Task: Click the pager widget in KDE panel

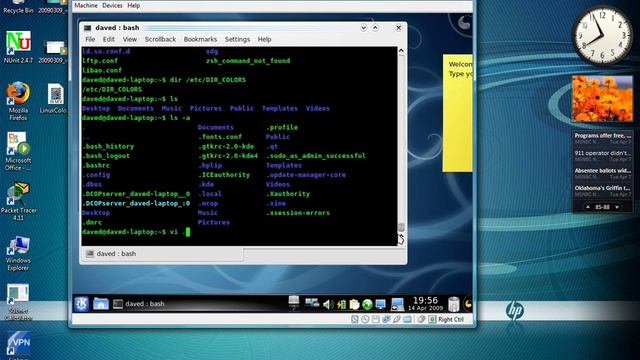Action: click(293, 303)
